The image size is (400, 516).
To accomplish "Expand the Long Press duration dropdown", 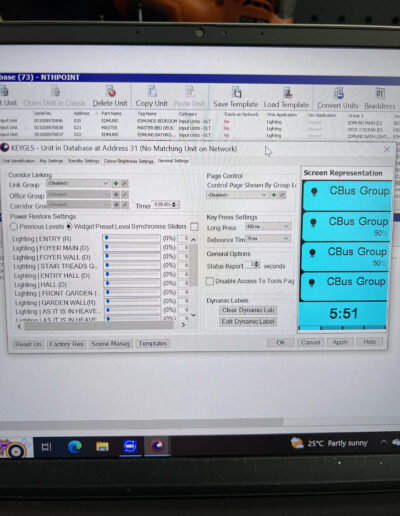I will [268, 227].
